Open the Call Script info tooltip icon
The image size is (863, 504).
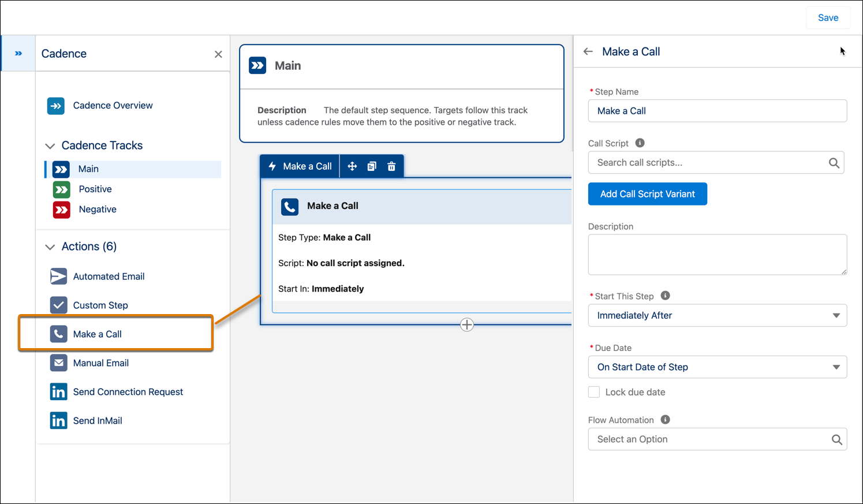[640, 143]
